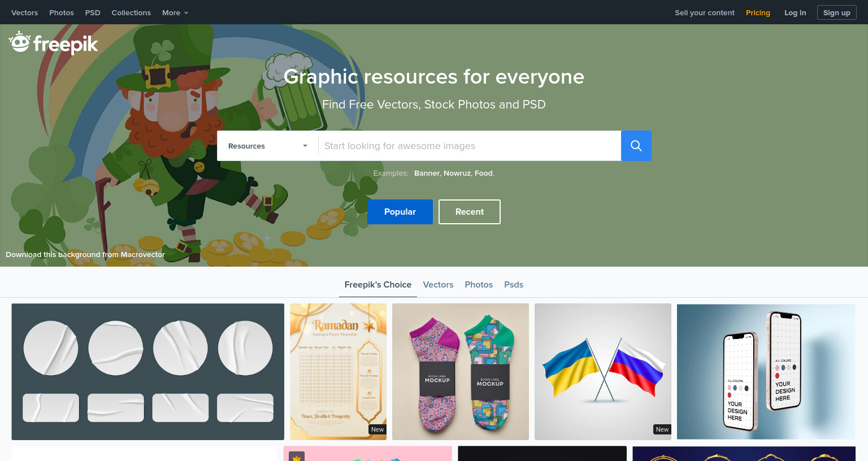Click the Nowruz example search link
Screen dimensions: 868x461
point(457,173)
